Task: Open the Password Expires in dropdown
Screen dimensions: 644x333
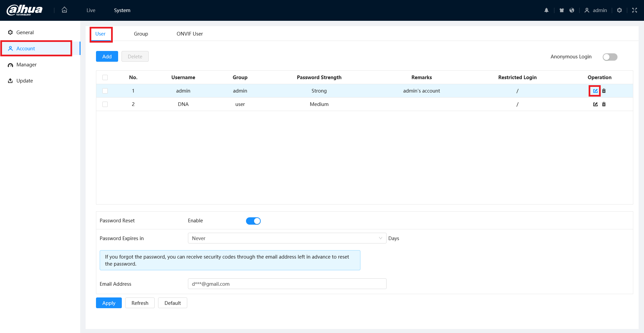Action: 287,238
